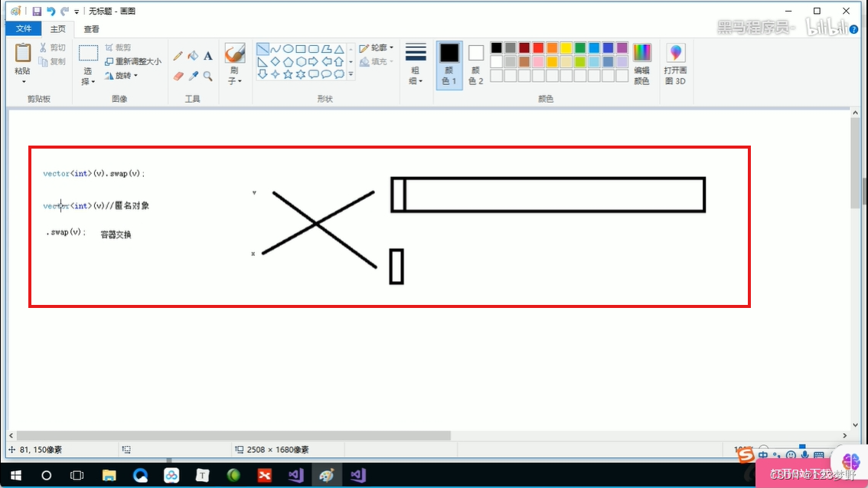Choose the Oval callout shape
868x488 pixels.
pos(326,74)
